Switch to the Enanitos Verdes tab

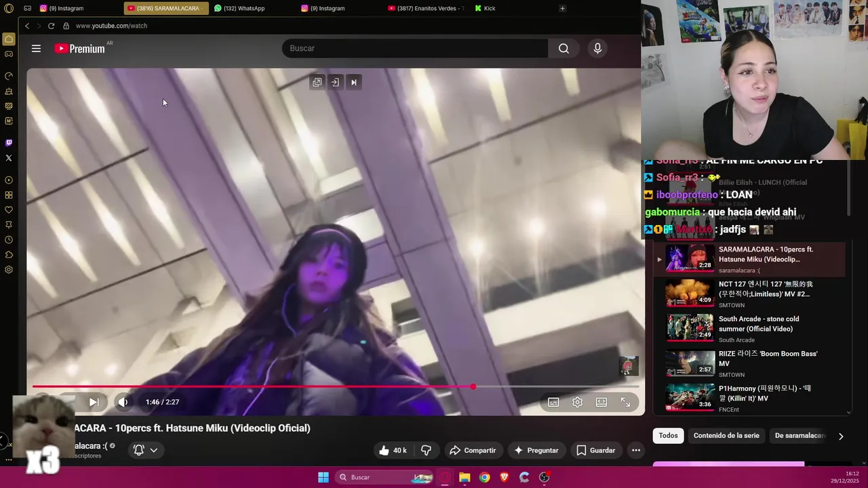click(426, 8)
